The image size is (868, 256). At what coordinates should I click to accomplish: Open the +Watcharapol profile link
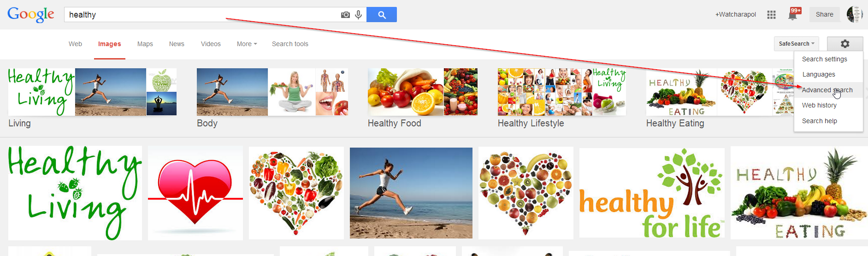pos(736,14)
